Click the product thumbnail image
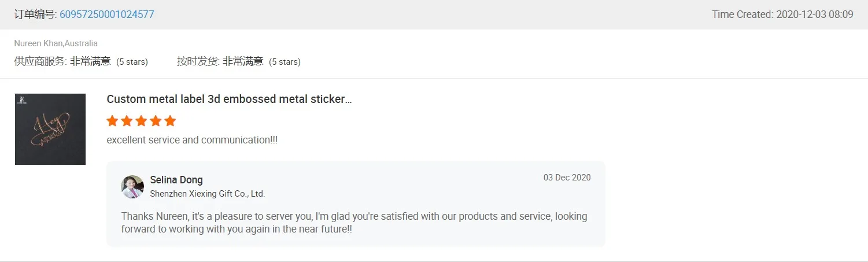868x262 pixels. click(x=50, y=129)
